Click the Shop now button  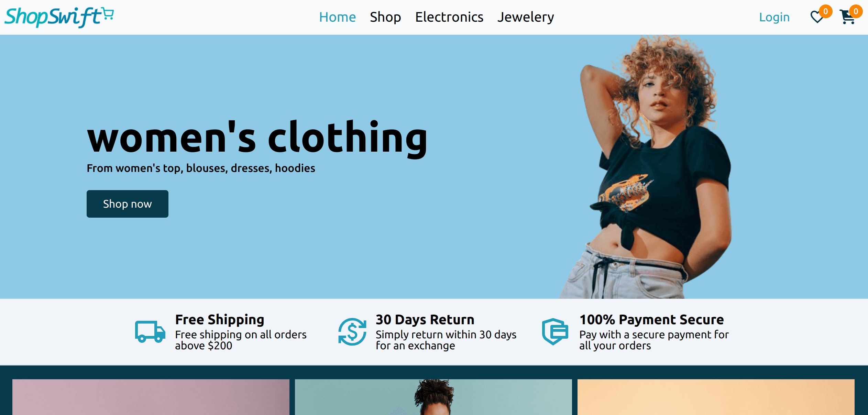point(128,204)
